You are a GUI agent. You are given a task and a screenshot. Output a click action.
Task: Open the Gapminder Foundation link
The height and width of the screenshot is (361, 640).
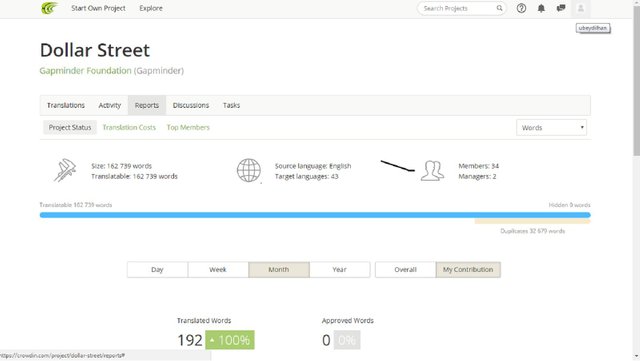[x=85, y=71]
